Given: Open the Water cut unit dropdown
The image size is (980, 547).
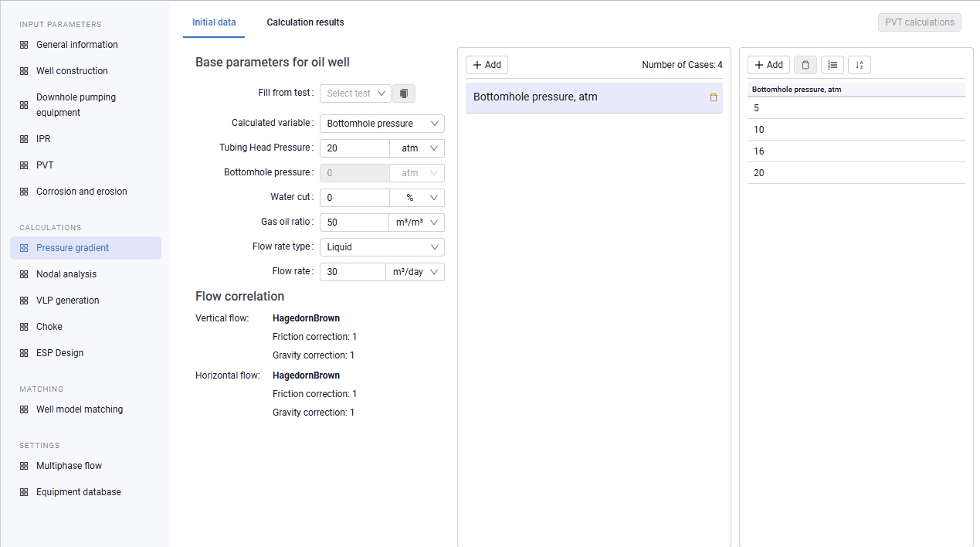Looking at the screenshot, I should pos(417,198).
